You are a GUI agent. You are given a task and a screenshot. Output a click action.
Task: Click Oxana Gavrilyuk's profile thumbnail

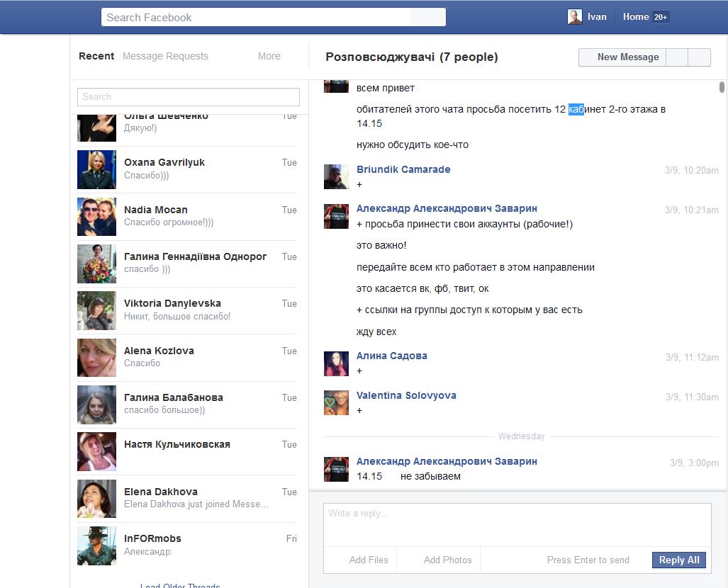click(x=96, y=169)
